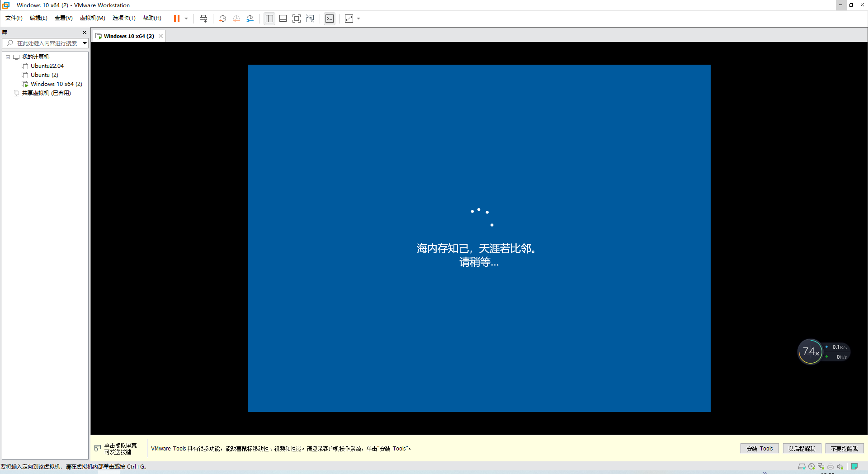
Task: Click the revert to snapshot icon
Action: 236,19
